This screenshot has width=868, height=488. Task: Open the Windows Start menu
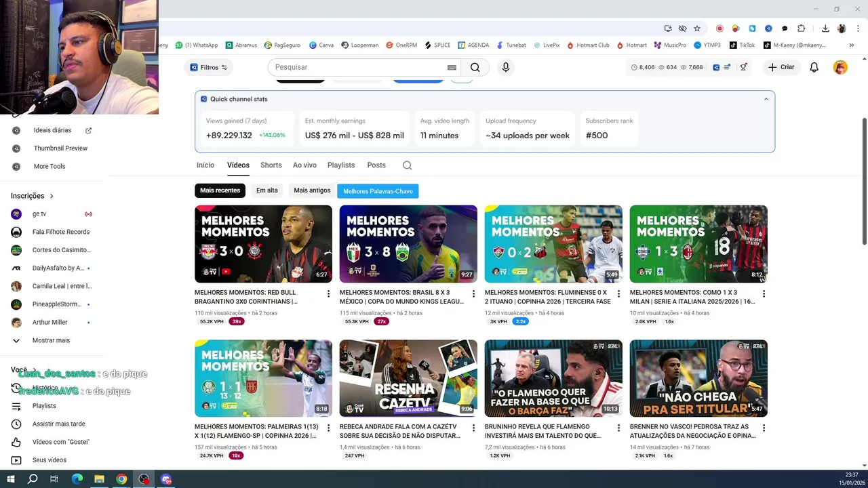(11, 479)
